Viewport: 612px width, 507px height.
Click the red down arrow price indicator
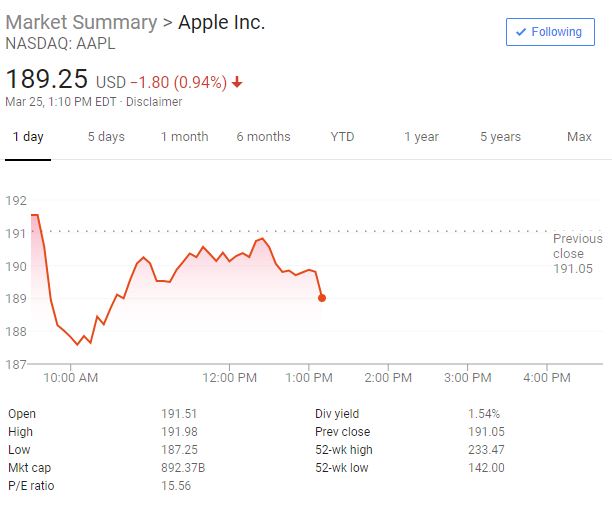pyautogui.click(x=237, y=81)
